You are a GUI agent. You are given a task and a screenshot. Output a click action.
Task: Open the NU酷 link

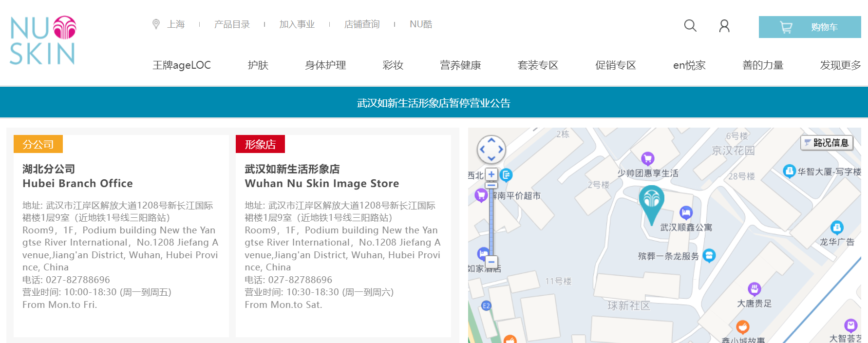(x=421, y=24)
